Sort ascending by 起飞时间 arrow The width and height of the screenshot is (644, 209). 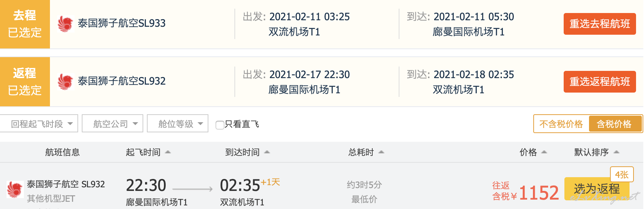coord(168,152)
